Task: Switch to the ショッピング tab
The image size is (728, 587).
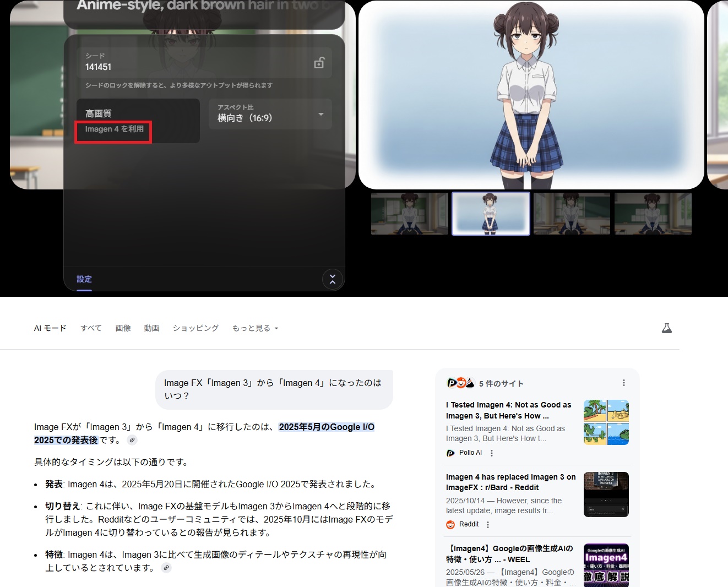Action: click(x=195, y=328)
